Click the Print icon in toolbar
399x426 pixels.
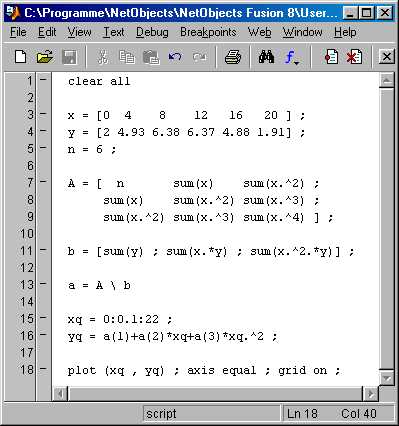pyautogui.click(x=233, y=57)
